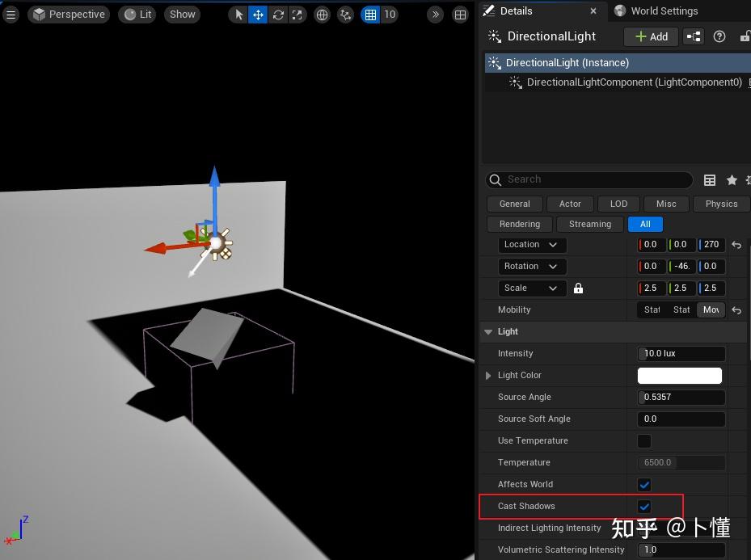The width and height of the screenshot is (751, 560).
Task: Set Mobility to Movable
Action: point(711,309)
